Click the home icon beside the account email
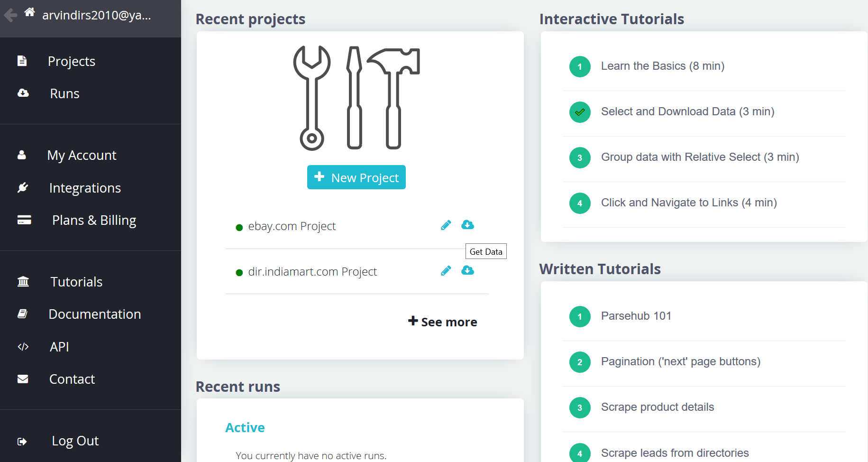868x462 pixels. (x=29, y=12)
